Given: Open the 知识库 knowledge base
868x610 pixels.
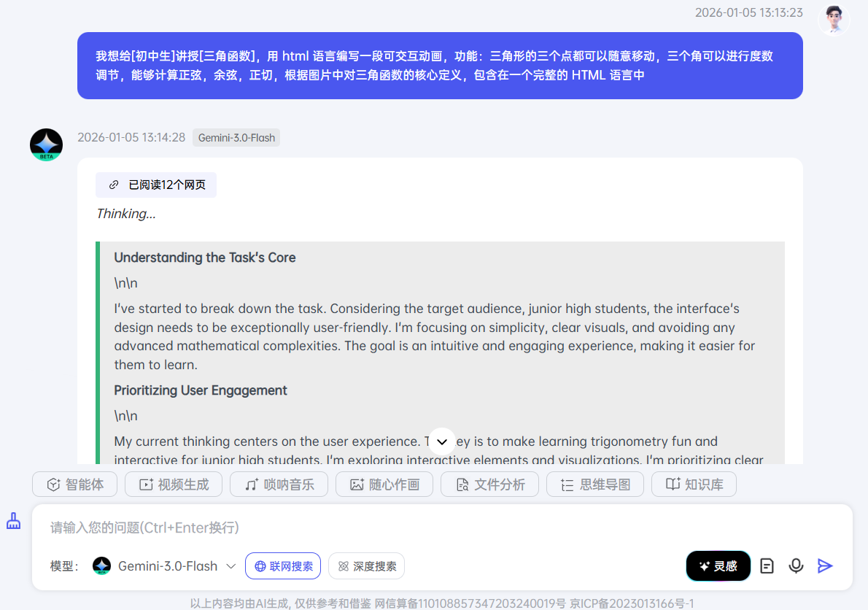Looking at the screenshot, I should (694, 484).
